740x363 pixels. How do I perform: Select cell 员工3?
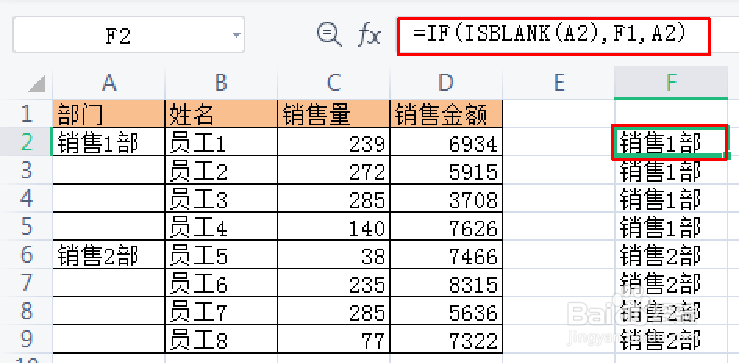(221, 198)
